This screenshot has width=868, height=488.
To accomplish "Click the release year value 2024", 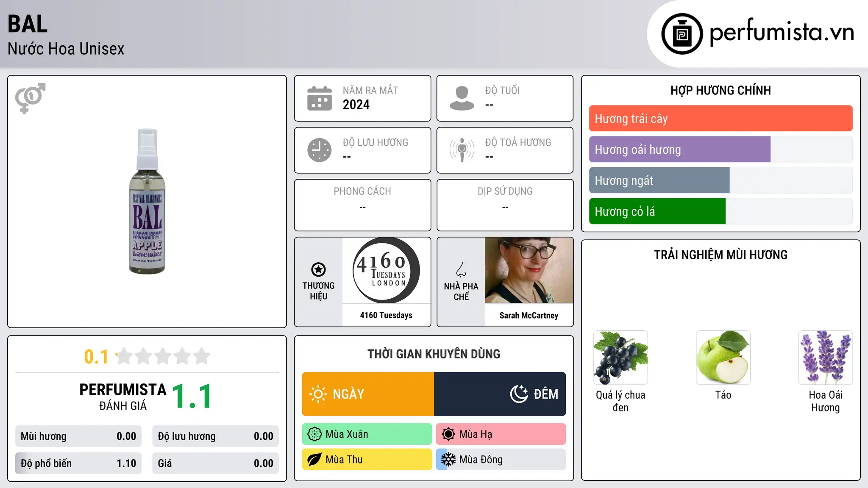I will [356, 105].
